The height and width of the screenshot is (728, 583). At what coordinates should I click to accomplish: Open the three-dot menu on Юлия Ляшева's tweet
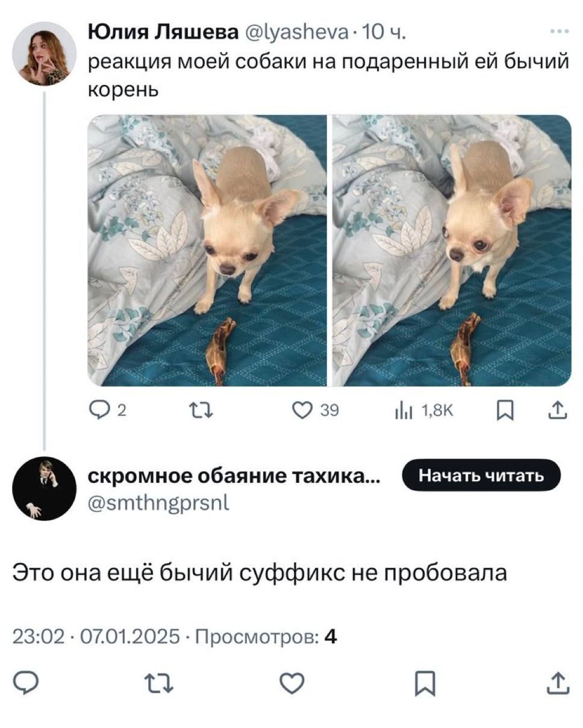click(x=560, y=32)
